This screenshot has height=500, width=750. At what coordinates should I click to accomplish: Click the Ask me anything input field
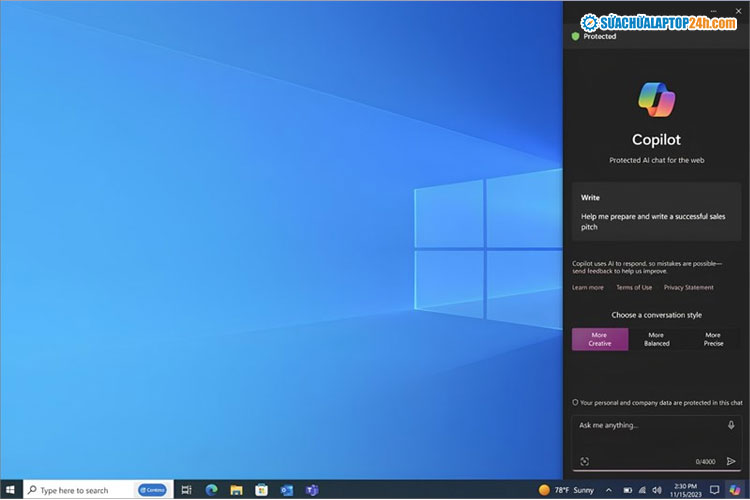648,425
